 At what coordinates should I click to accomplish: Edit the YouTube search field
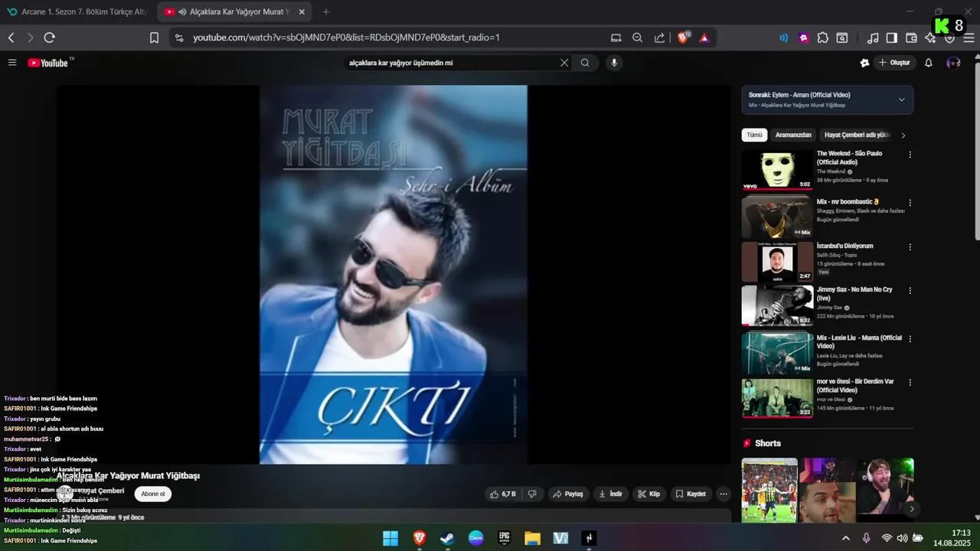click(x=452, y=63)
